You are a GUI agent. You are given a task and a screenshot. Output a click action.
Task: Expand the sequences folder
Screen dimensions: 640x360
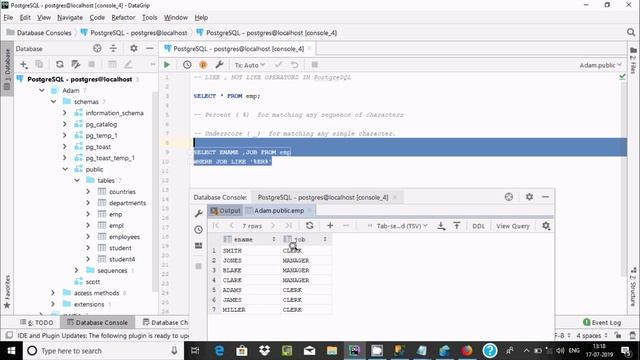coord(76,270)
